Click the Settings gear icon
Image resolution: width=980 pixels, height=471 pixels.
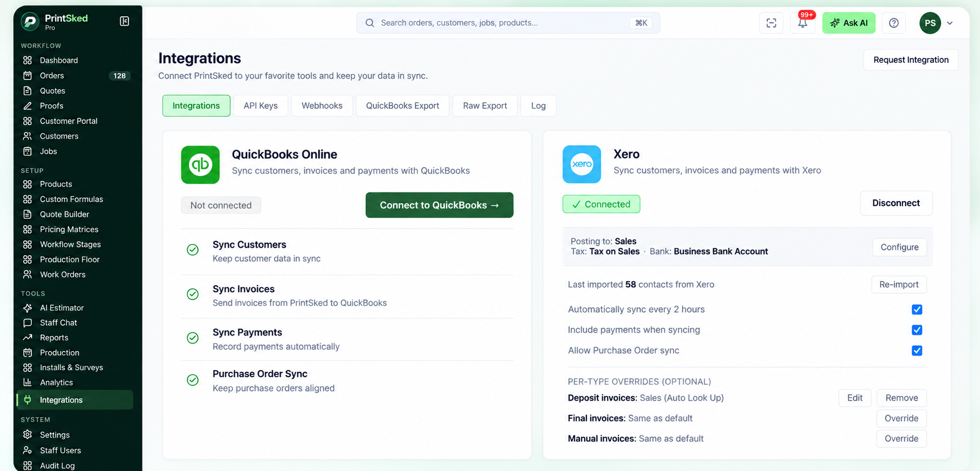28,435
